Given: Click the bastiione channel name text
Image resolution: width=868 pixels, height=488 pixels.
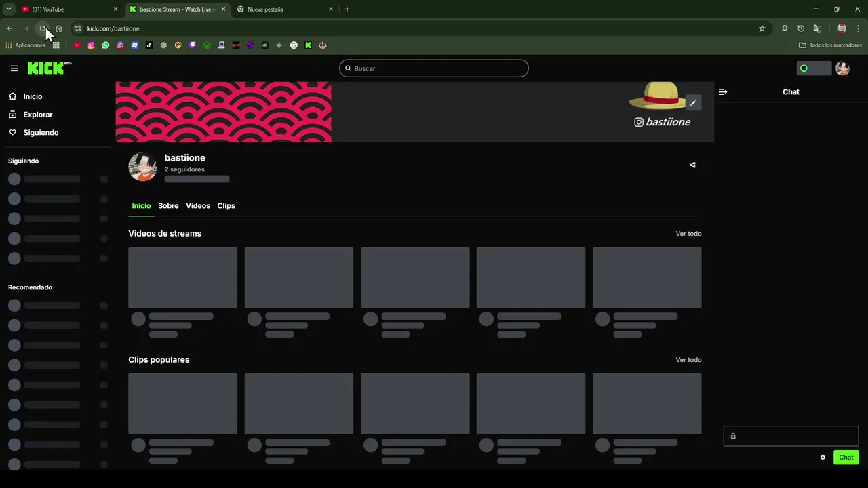Looking at the screenshot, I should [x=184, y=158].
